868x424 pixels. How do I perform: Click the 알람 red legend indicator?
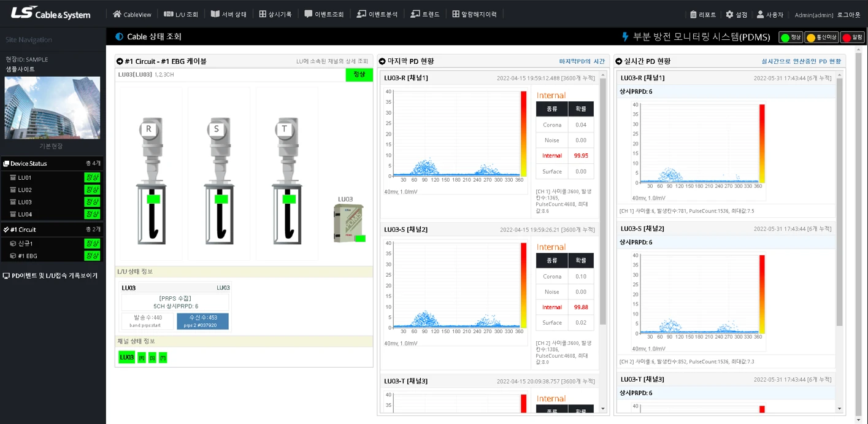tap(852, 37)
